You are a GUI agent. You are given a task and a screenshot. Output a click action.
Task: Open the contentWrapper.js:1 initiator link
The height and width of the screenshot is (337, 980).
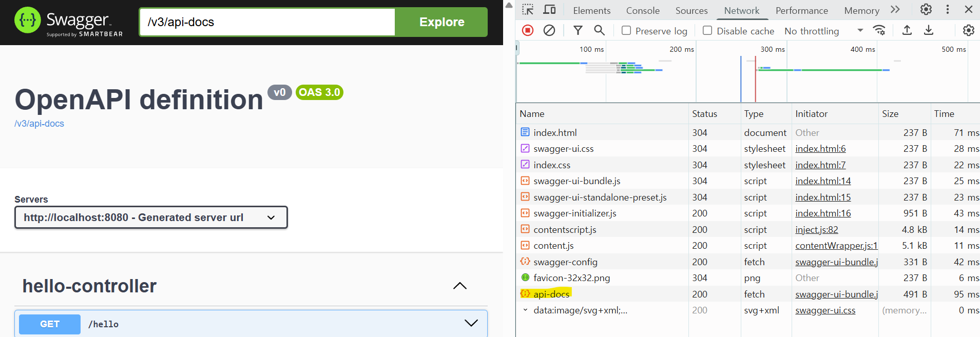pos(837,246)
